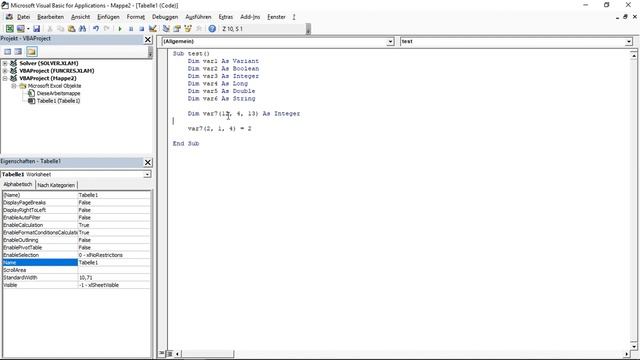The image size is (640, 360).
Task: Run the Sub with the green play icon
Action: 120,29
